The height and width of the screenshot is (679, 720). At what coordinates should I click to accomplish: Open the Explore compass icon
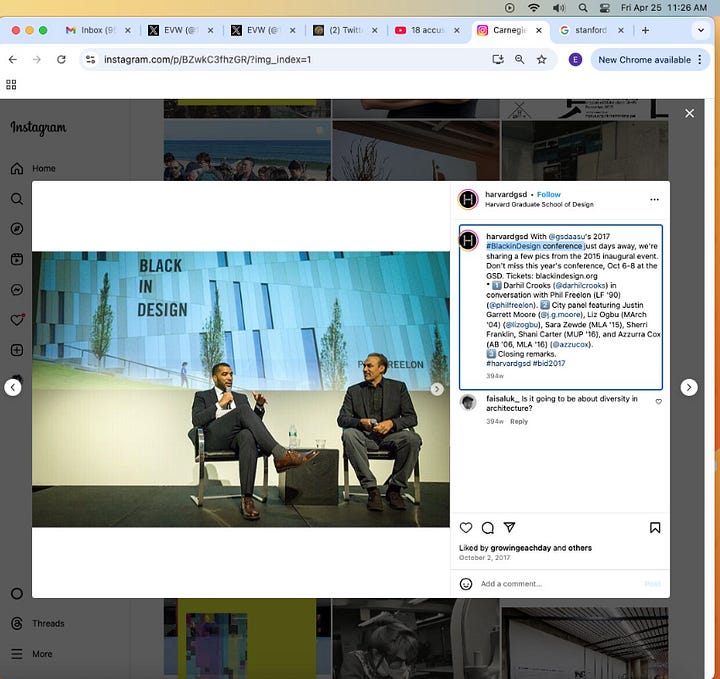click(x=17, y=229)
